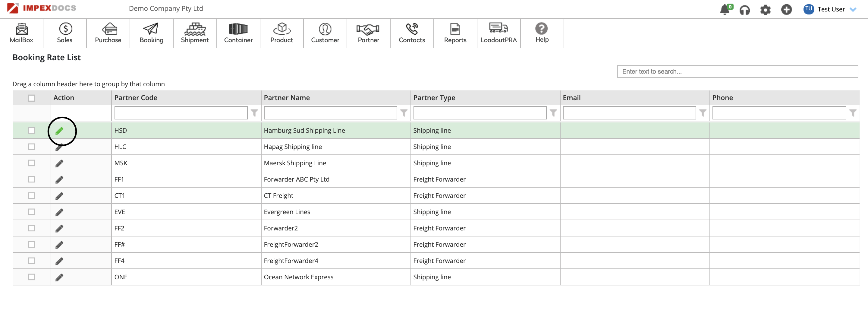Click the edit pencil for Evergreen Lines
This screenshot has width=868, height=336.
point(59,212)
